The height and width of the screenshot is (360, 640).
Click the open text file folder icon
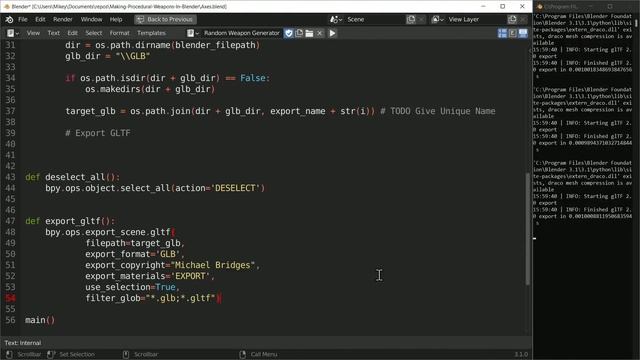pyautogui.click(x=309, y=33)
